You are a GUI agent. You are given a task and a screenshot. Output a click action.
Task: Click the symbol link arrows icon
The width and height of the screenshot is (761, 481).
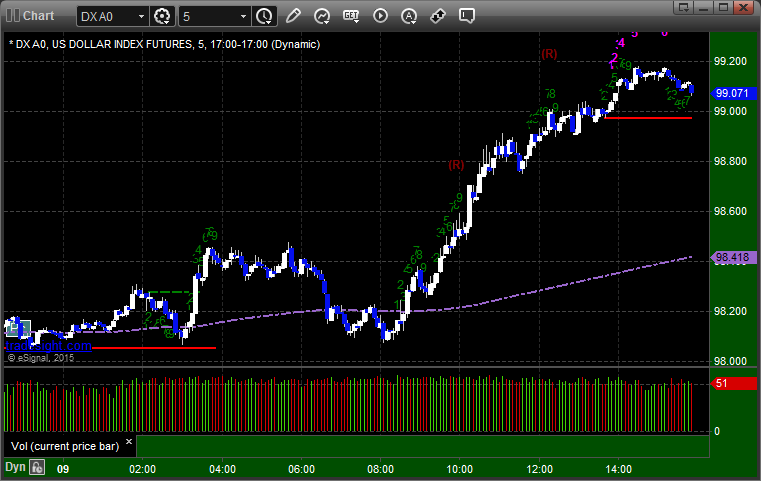coord(438,16)
